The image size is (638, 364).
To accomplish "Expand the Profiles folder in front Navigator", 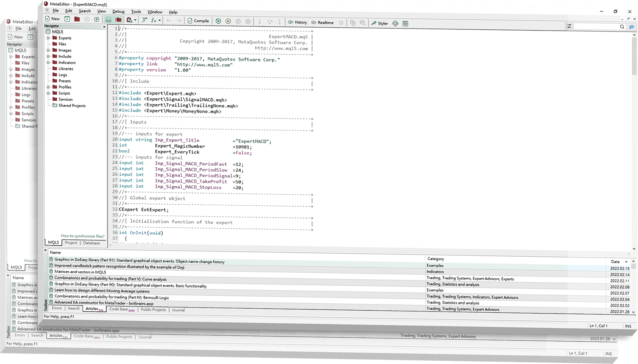I will click(x=48, y=87).
